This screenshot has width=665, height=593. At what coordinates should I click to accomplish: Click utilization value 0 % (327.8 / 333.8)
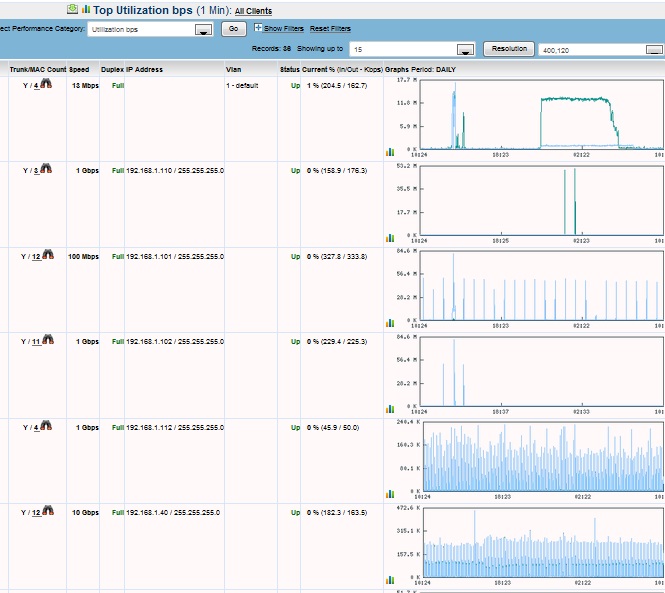pyautogui.click(x=337, y=257)
